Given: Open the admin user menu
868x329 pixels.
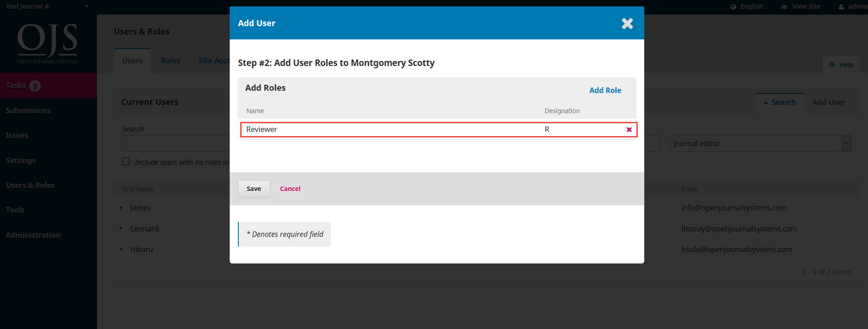Looking at the screenshot, I should [853, 6].
